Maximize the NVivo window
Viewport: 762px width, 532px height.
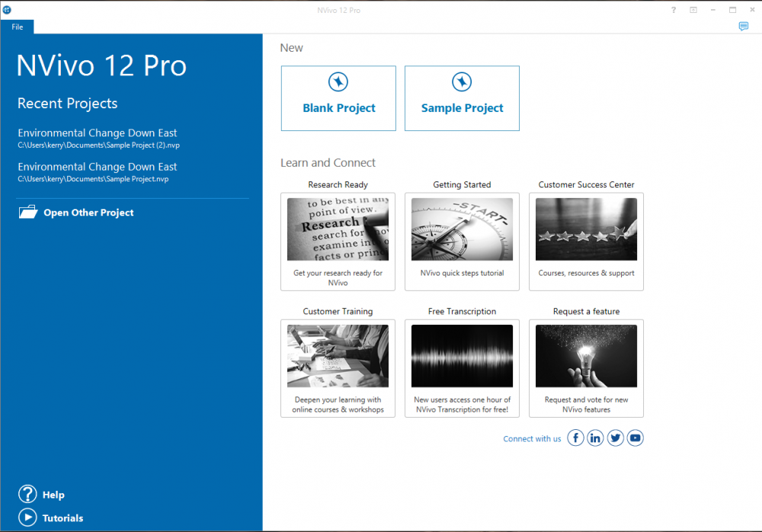(732, 10)
